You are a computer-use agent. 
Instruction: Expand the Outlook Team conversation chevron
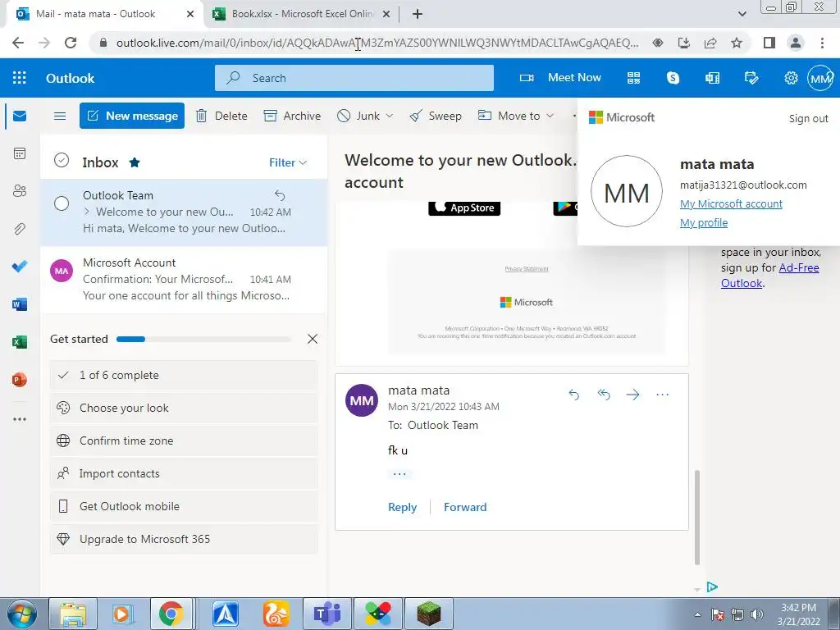pyautogui.click(x=87, y=212)
